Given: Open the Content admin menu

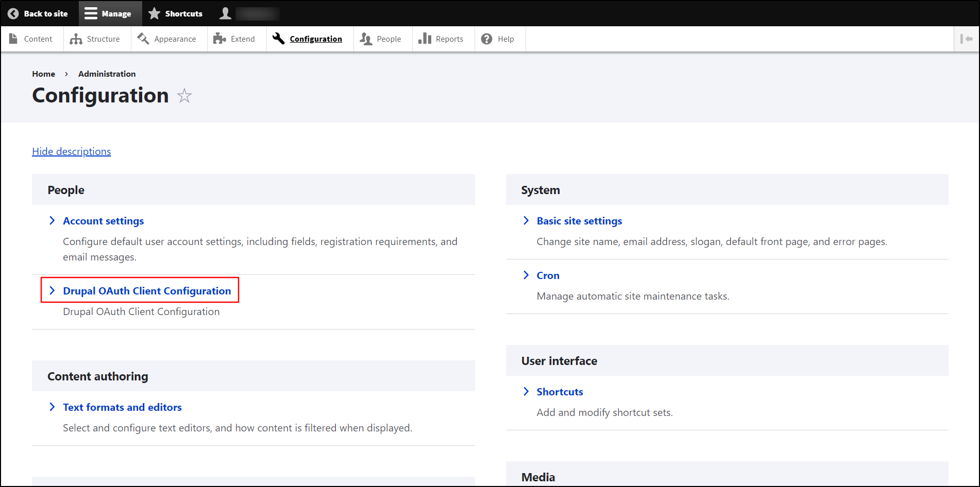Looking at the screenshot, I should (31, 39).
